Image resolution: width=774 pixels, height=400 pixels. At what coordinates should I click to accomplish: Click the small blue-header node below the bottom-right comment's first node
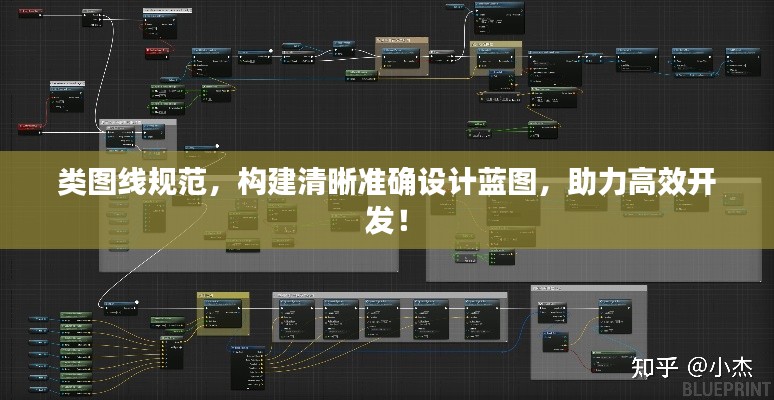tap(554, 342)
